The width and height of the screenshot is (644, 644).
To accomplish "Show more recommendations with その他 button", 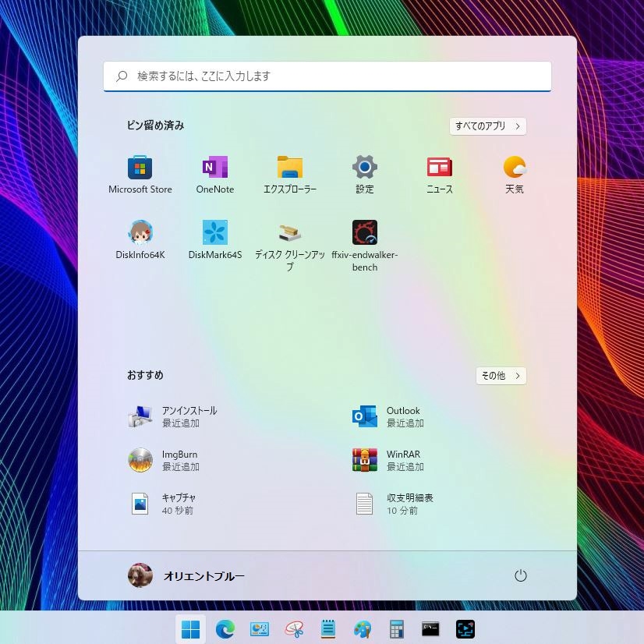I will point(501,375).
